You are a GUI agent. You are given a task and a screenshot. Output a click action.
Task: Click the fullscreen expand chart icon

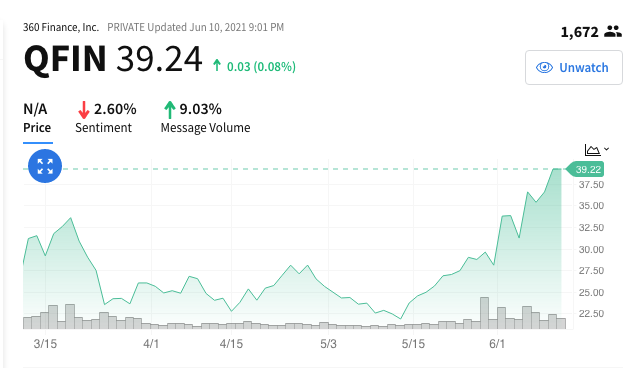45,166
